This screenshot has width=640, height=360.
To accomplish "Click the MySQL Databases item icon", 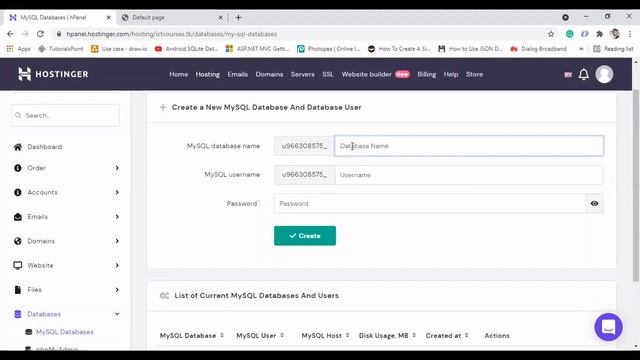I will (x=29, y=332).
